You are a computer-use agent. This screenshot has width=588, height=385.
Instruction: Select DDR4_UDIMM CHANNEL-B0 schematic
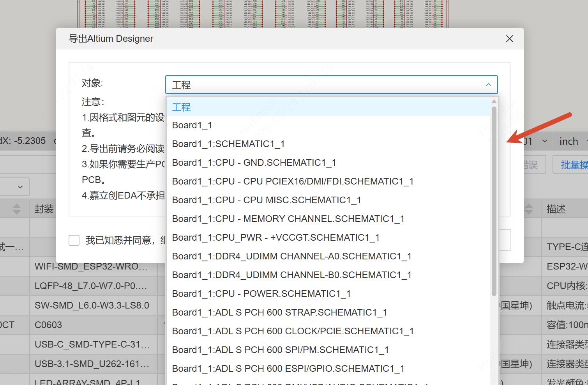[x=328, y=275]
